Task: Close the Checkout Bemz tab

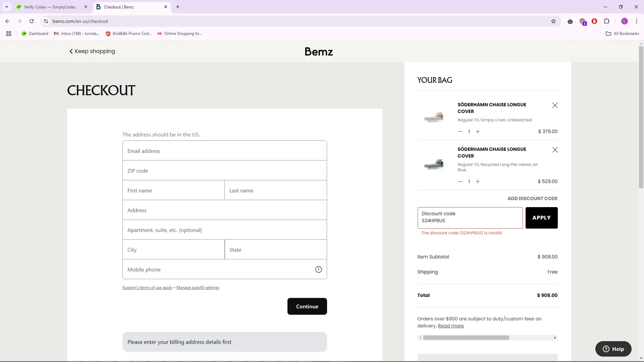Action: pos(166,7)
